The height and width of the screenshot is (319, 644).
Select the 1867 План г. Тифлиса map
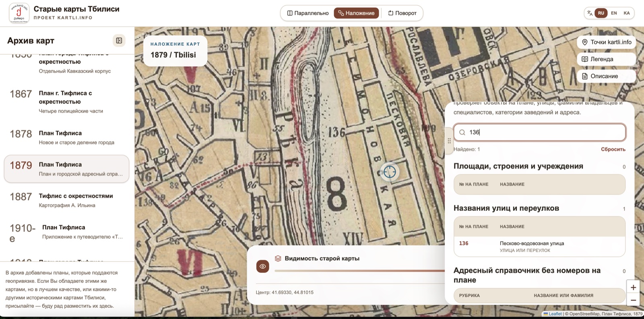(x=66, y=101)
